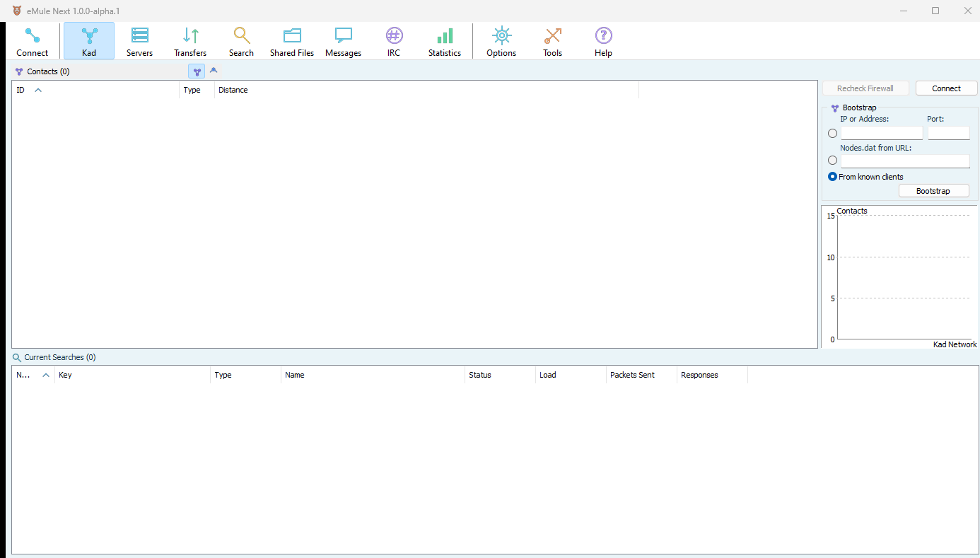Image resolution: width=980 pixels, height=558 pixels.
Task: Show the Shared Files window
Action: (x=293, y=41)
